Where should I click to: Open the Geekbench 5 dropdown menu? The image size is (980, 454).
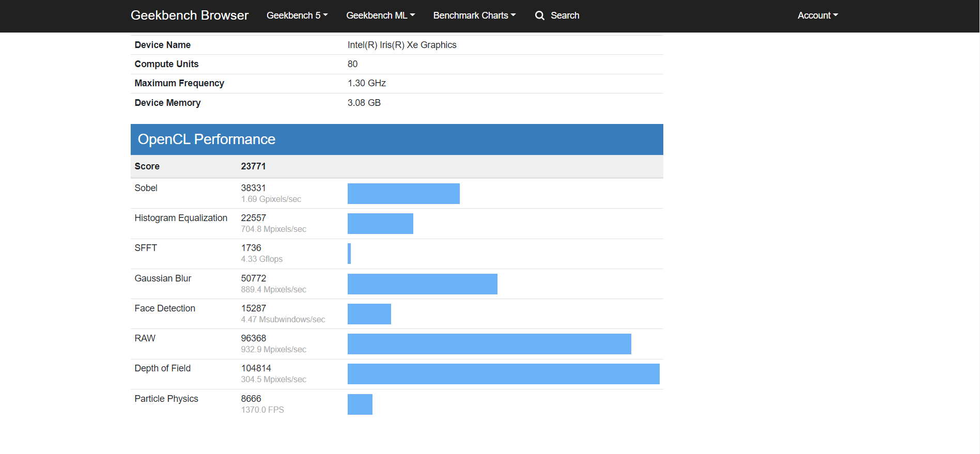point(297,15)
